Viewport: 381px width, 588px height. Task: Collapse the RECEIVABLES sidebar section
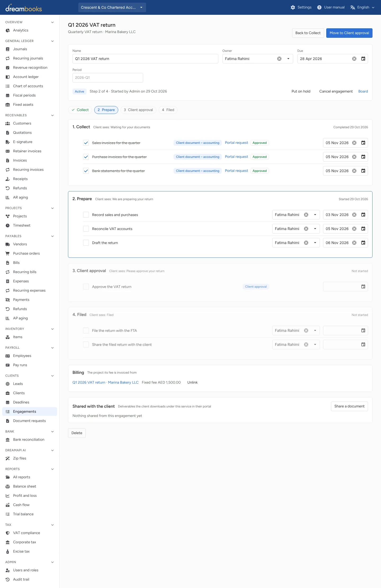point(52,115)
